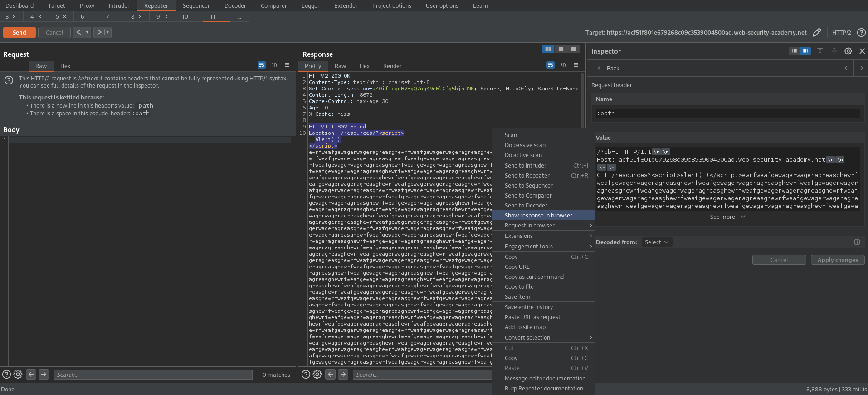Go to previous Response search match arrow
Viewport: 868px width, 395px height.
tap(331, 375)
